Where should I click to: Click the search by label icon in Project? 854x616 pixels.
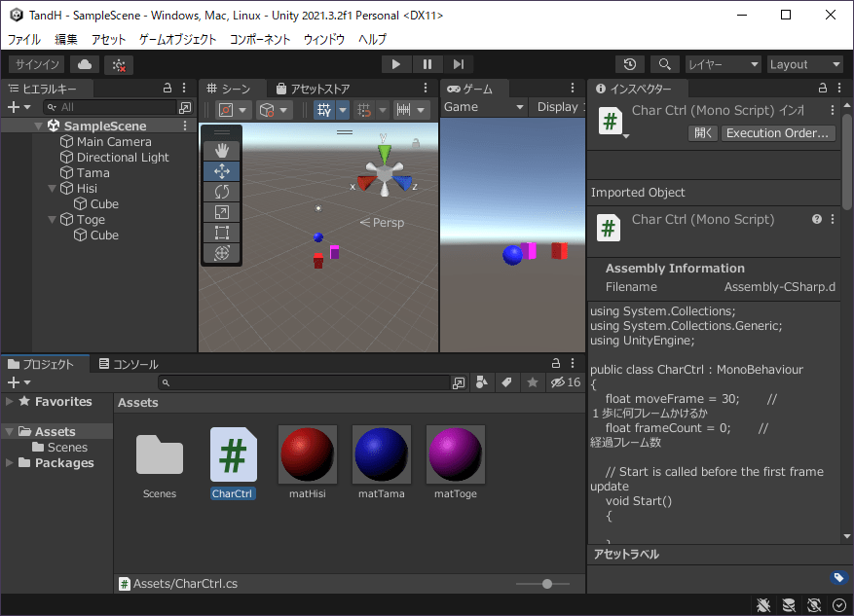click(x=506, y=382)
